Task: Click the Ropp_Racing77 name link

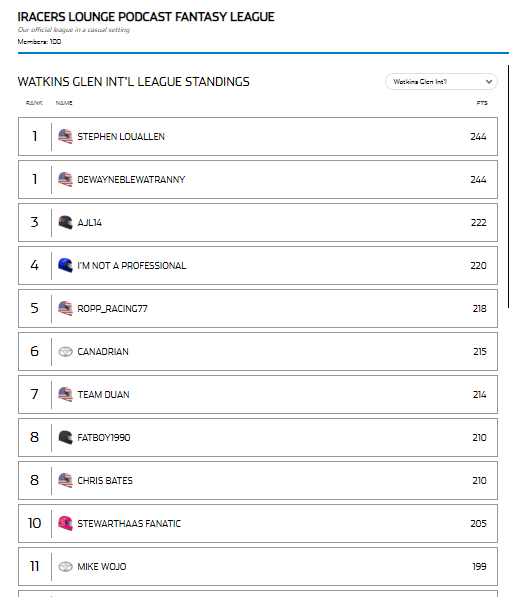Action: coord(112,308)
